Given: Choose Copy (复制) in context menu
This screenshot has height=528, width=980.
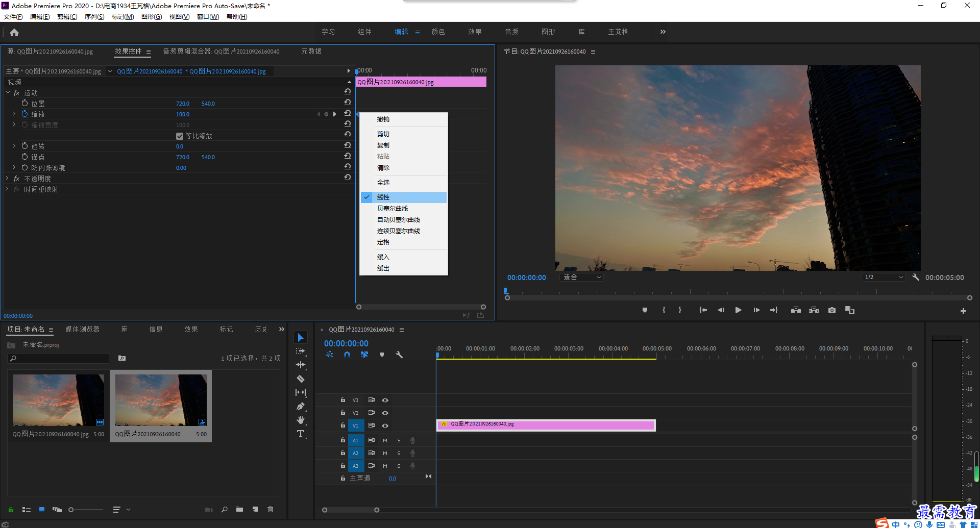Looking at the screenshot, I should point(404,145).
